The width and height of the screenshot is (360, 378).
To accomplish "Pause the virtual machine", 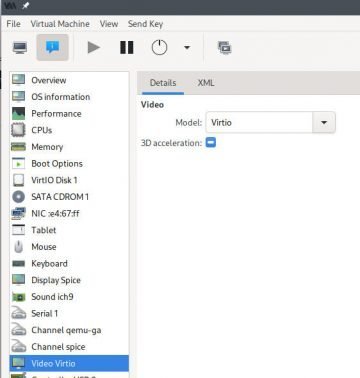I will click(127, 47).
